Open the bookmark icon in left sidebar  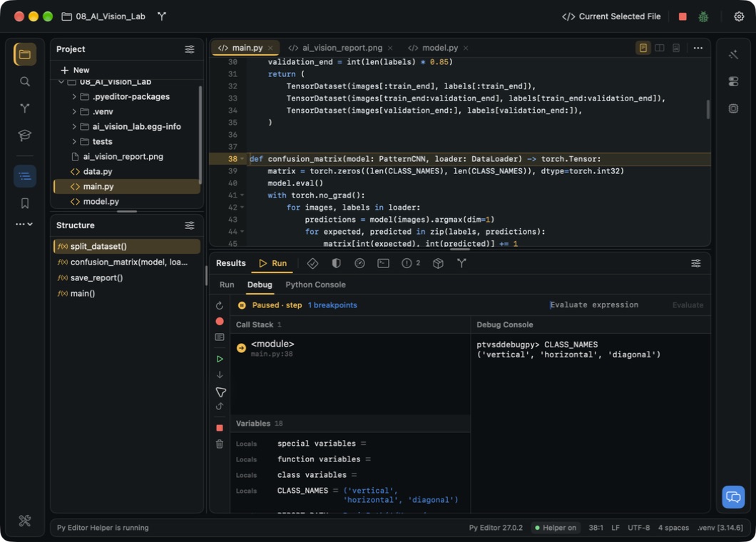tap(24, 203)
